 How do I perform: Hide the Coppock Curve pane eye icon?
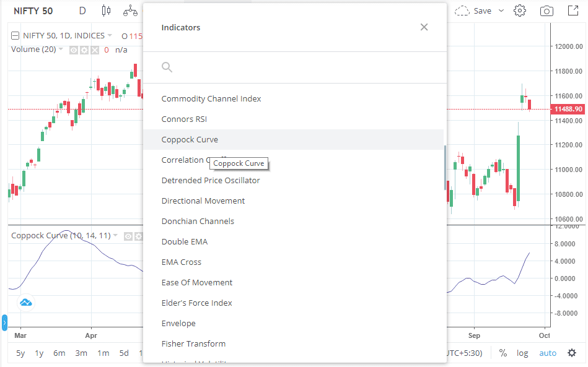coord(128,236)
